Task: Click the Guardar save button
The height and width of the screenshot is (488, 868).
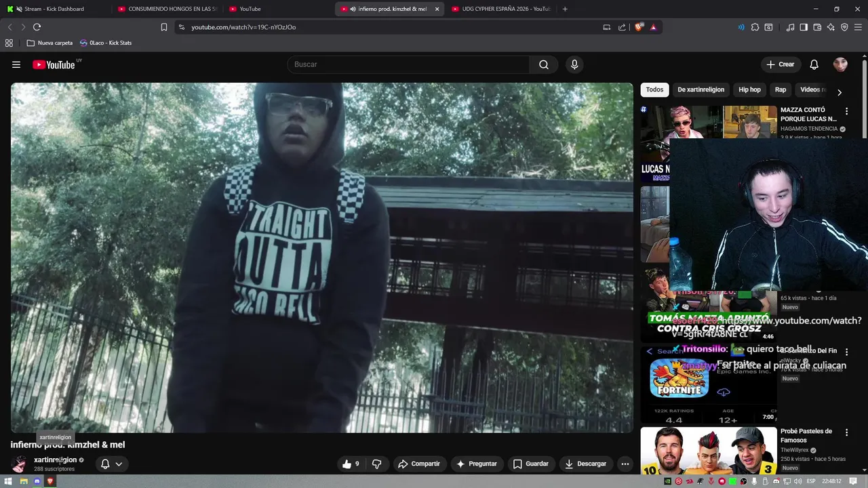Action: click(x=531, y=464)
